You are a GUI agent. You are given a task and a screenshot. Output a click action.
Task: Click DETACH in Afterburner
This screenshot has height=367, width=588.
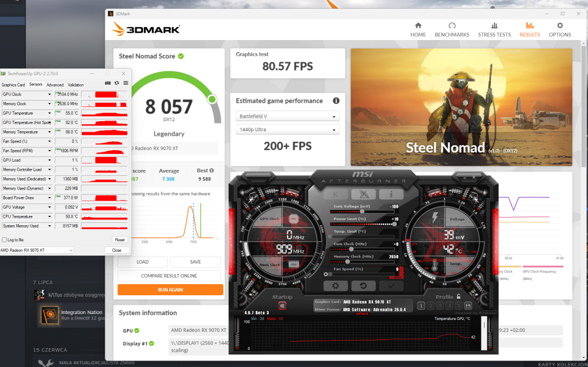[362, 313]
